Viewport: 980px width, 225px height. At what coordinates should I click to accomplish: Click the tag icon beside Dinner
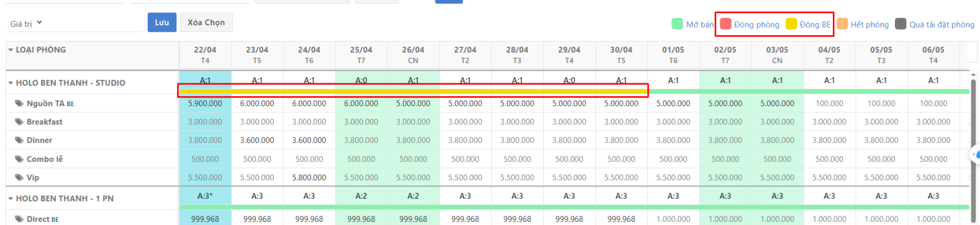[x=20, y=140]
